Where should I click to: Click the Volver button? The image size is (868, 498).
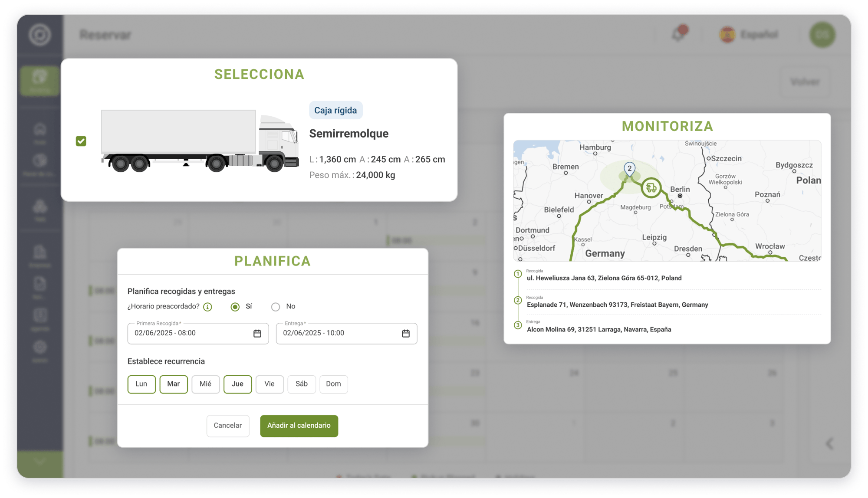point(805,82)
